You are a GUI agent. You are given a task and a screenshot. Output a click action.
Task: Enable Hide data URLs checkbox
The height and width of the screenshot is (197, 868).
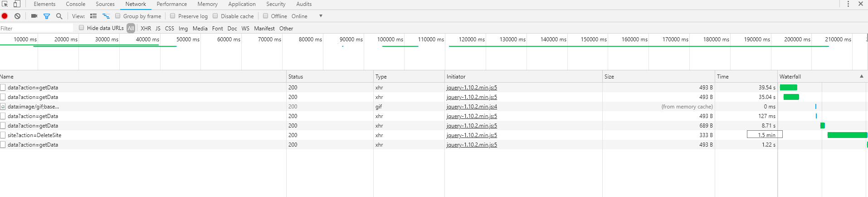coord(82,28)
